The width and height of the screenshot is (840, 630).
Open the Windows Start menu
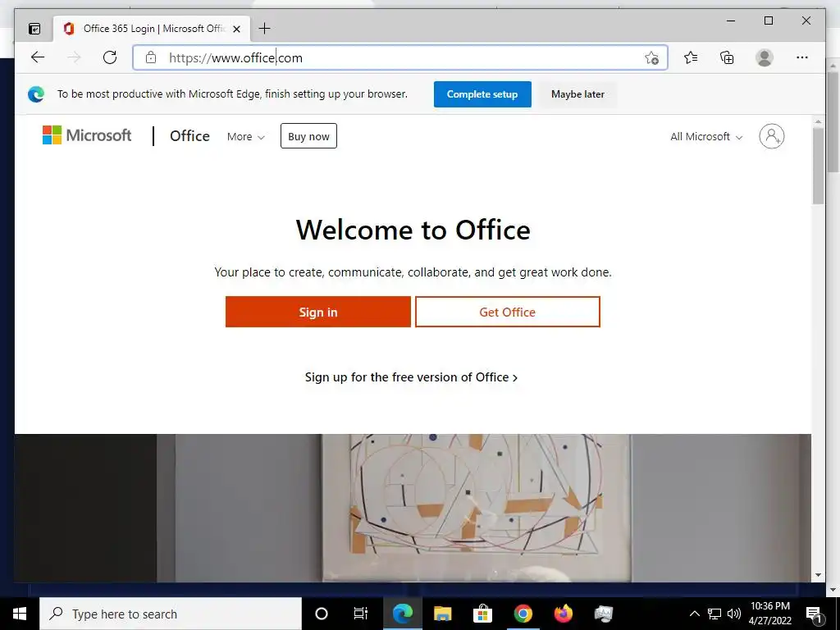tap(20, 614)
